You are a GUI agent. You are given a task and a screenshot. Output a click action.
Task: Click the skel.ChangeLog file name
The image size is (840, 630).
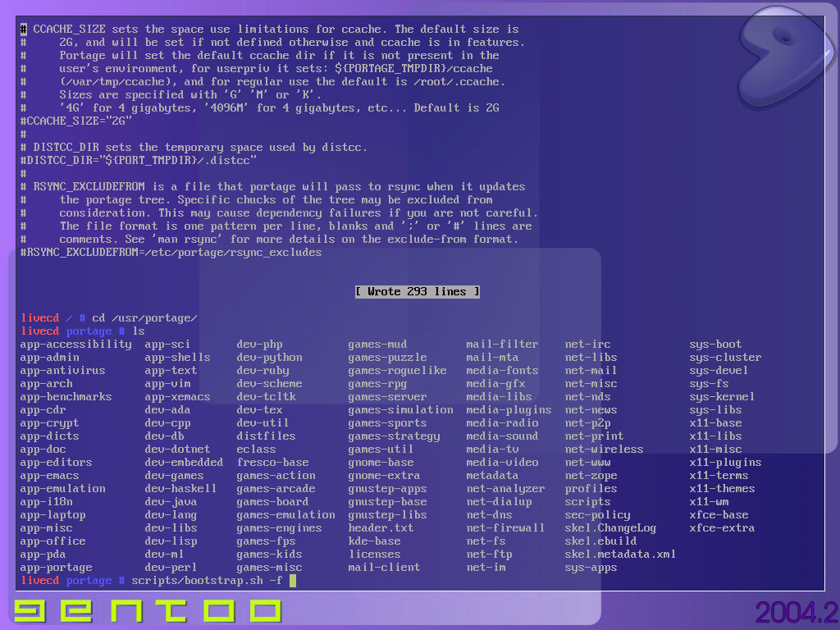click(x=610, y=528)
